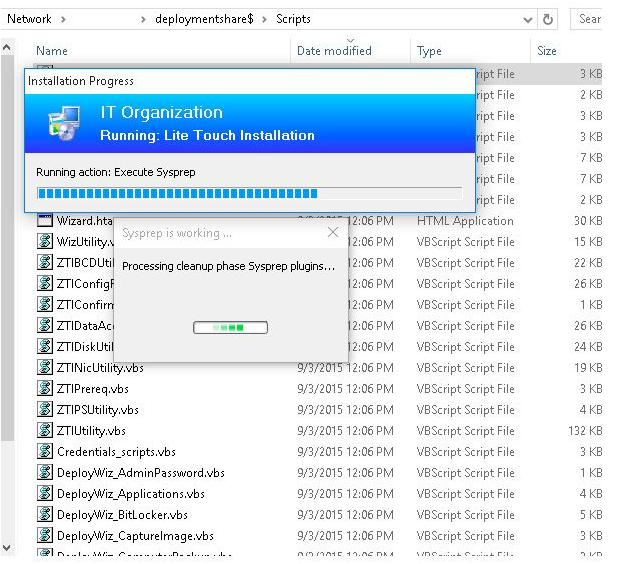631x564 pixels.
Task: Click the ZTIConfigF script file icon
Action: coord(45,283)
